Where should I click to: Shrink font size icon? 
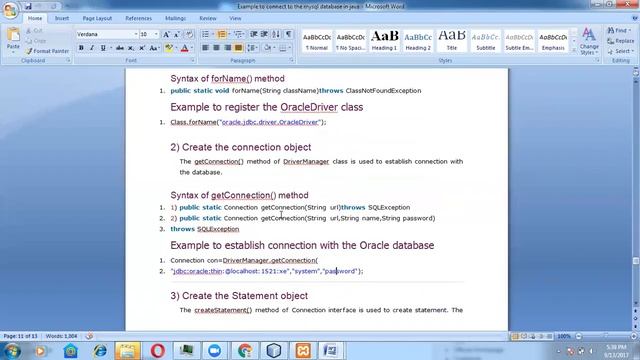(177, 35)
